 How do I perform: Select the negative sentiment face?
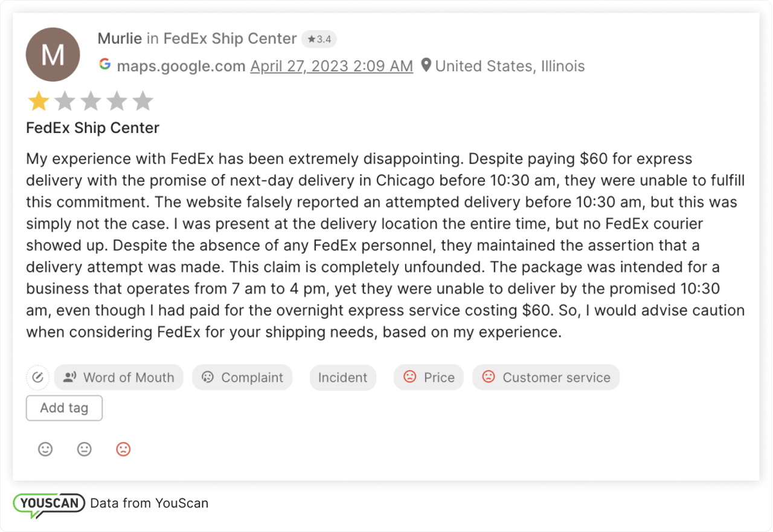coord(123,449)
